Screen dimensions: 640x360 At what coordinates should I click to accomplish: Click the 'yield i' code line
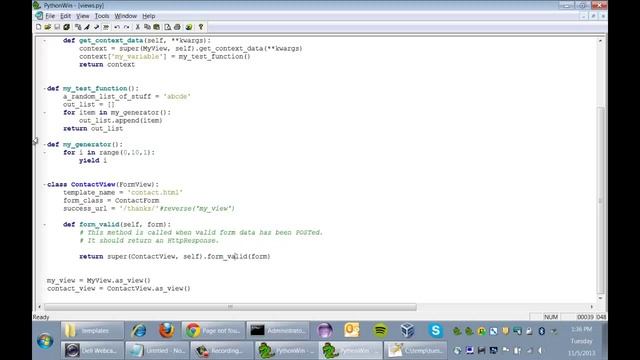(93, 160)
